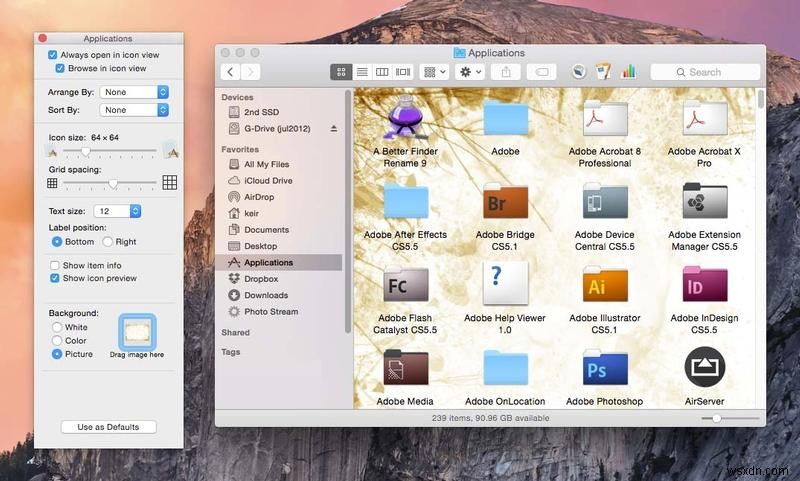Open the Text size dropdown
Screen dimensions: 800x481
click(x=117, y=211)
